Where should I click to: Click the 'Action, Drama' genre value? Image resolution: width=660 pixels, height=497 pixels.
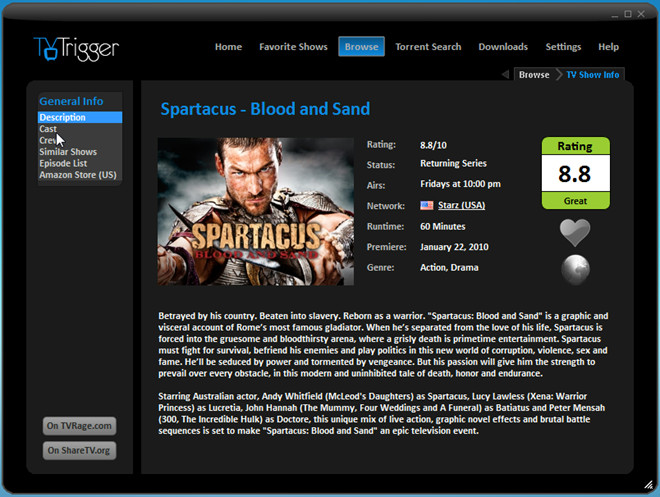(449, 268)
